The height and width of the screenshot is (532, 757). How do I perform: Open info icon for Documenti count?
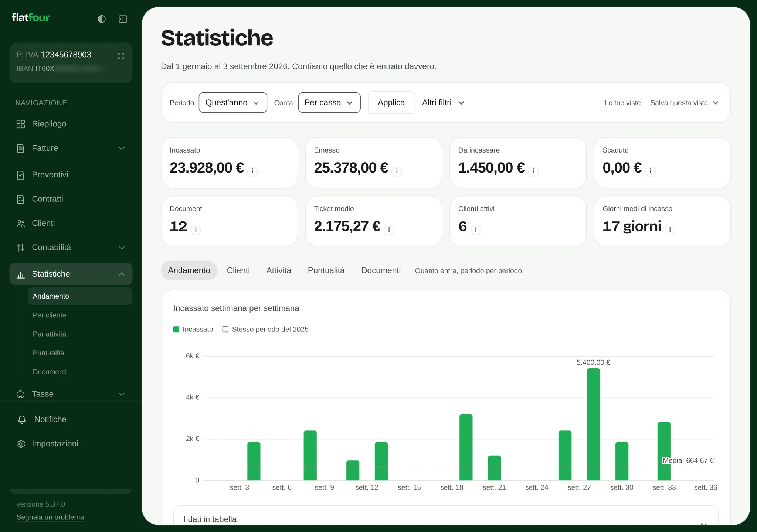196,230
